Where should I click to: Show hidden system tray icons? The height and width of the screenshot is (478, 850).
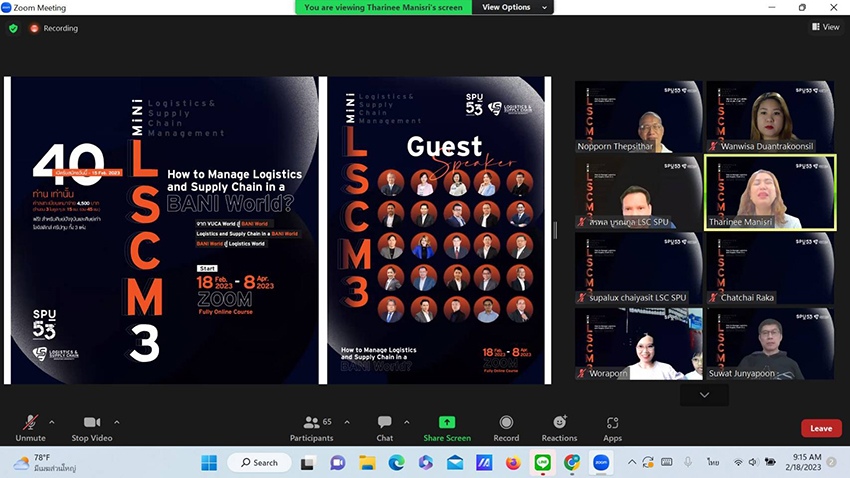tap(632, 462)
